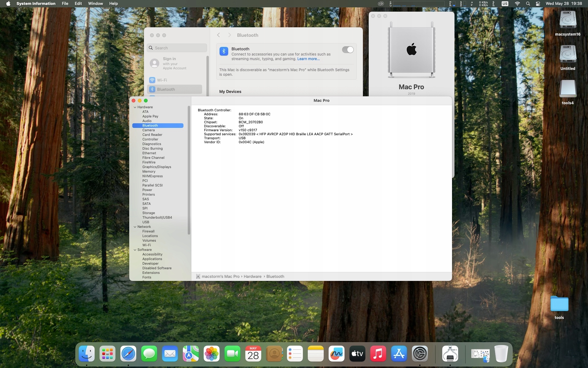Image resolution: width=588 pixels, height=368 pixels.
Task: Select Applications under Software
Action: coord(152,259)
